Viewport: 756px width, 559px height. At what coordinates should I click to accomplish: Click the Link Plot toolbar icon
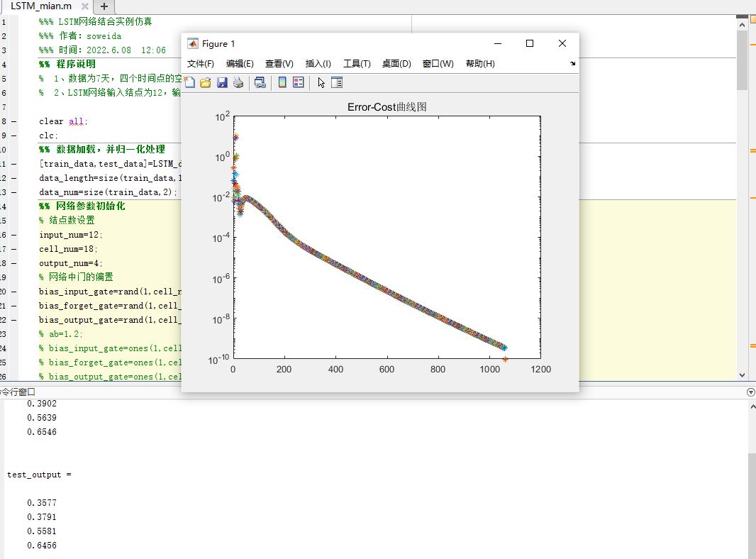tap(260, 82)
